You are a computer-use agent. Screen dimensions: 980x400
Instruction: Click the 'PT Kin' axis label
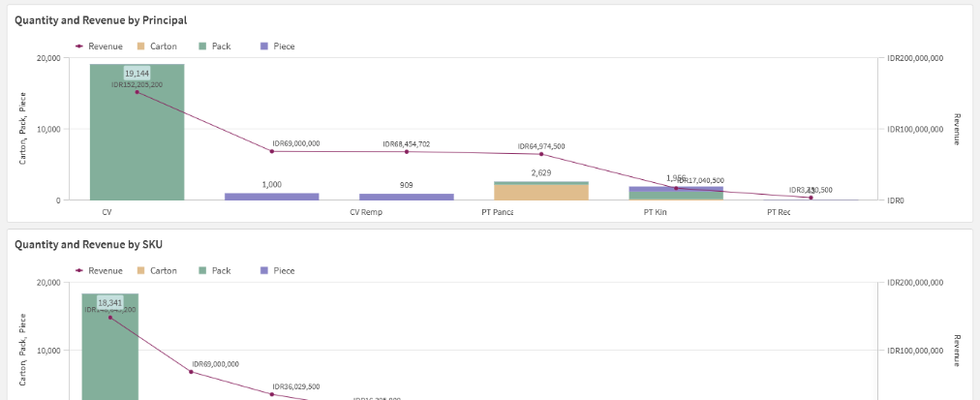(656, 212)
